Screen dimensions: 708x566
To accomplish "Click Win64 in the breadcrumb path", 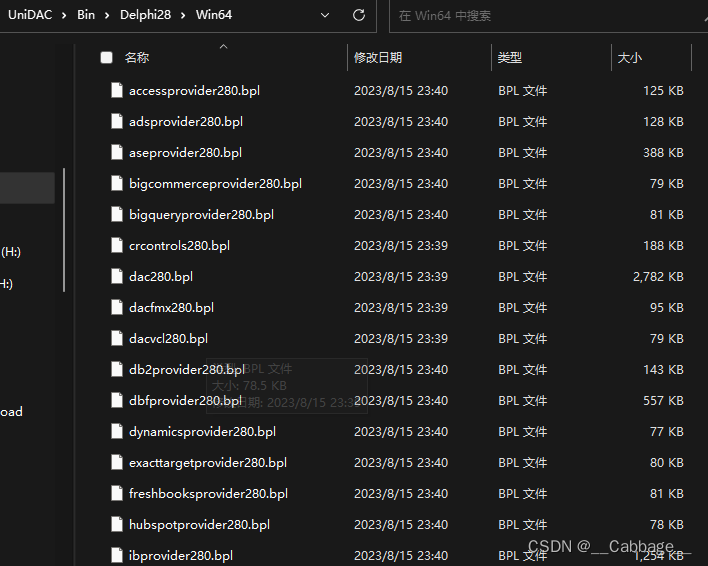I will (x=214, y=15).
